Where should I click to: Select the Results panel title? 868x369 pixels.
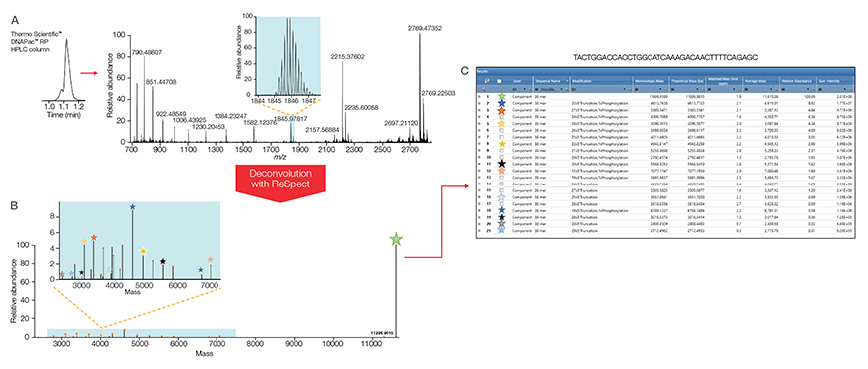coord(482,71)
